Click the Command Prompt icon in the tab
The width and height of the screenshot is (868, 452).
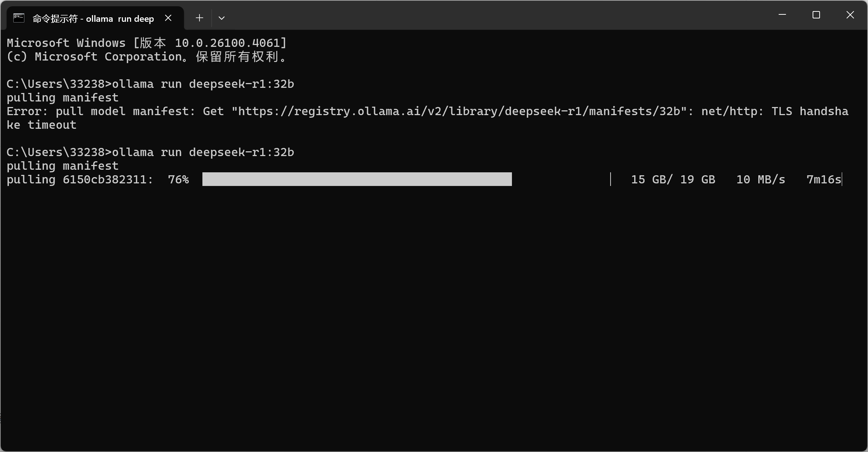[19, 18]
